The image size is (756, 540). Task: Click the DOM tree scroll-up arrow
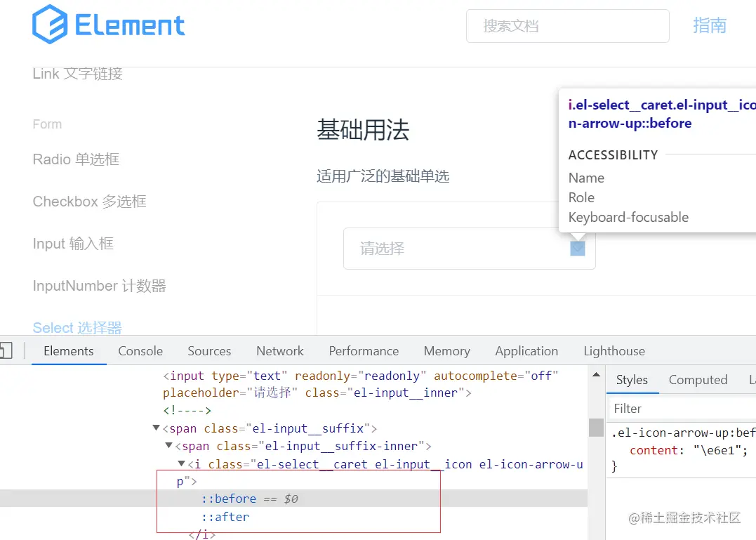[x=597, y=374]
